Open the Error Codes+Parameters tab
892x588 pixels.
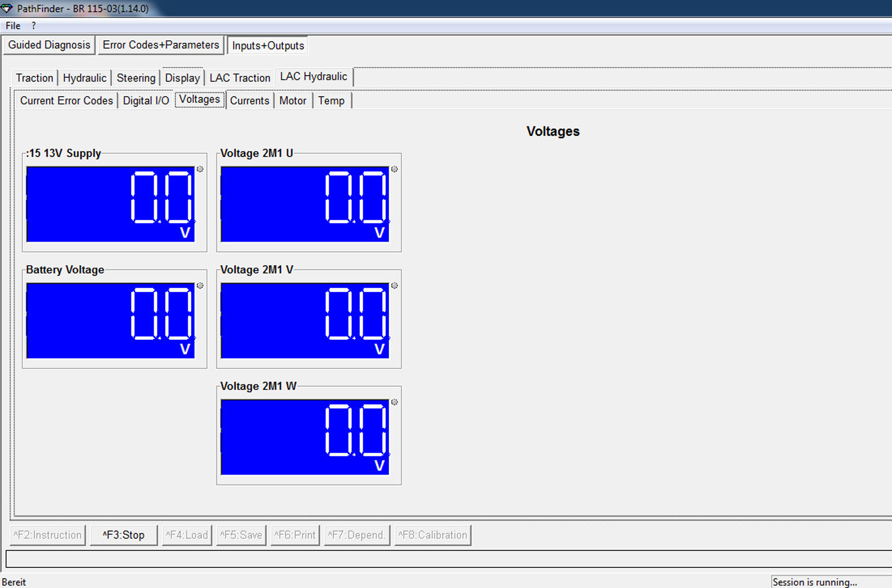point(161,45)
